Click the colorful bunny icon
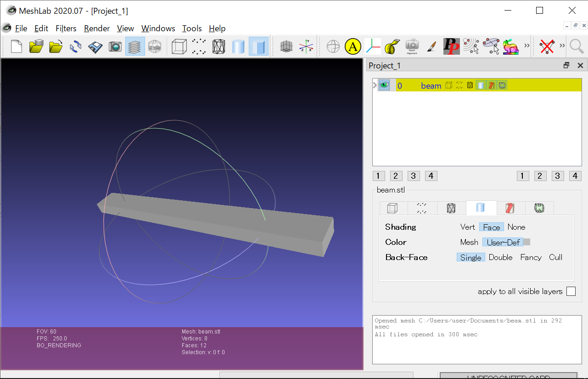 pos(510,46)
